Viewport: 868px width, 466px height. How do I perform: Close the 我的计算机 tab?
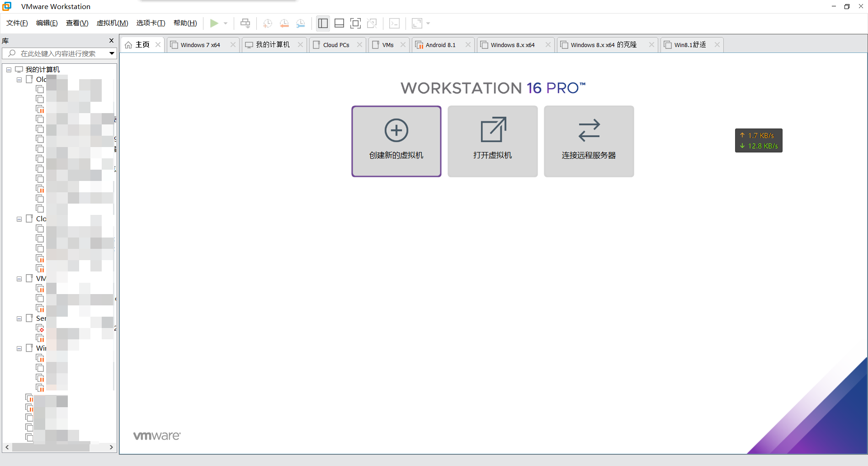pyautogui.click(x=300, y=45)
